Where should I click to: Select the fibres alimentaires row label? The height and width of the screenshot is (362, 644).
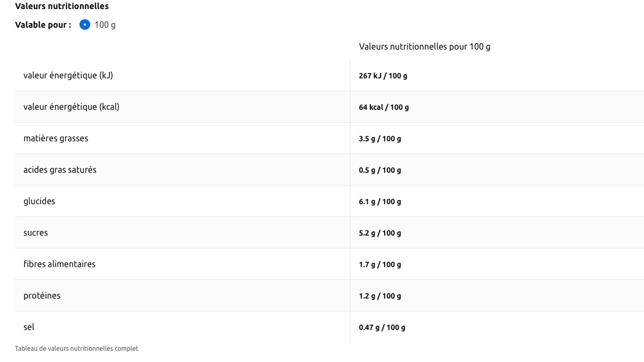tap(59, 264)
